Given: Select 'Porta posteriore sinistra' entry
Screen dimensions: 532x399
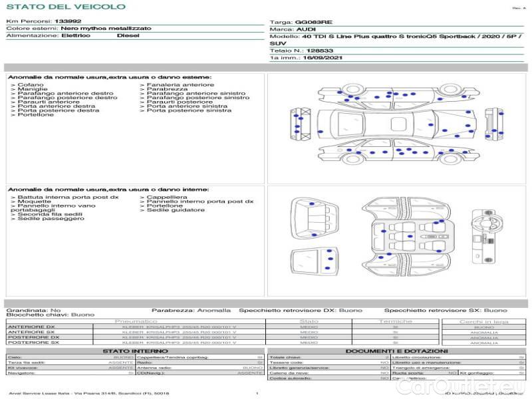Looking at the screenshot, I should pos(189,110).
